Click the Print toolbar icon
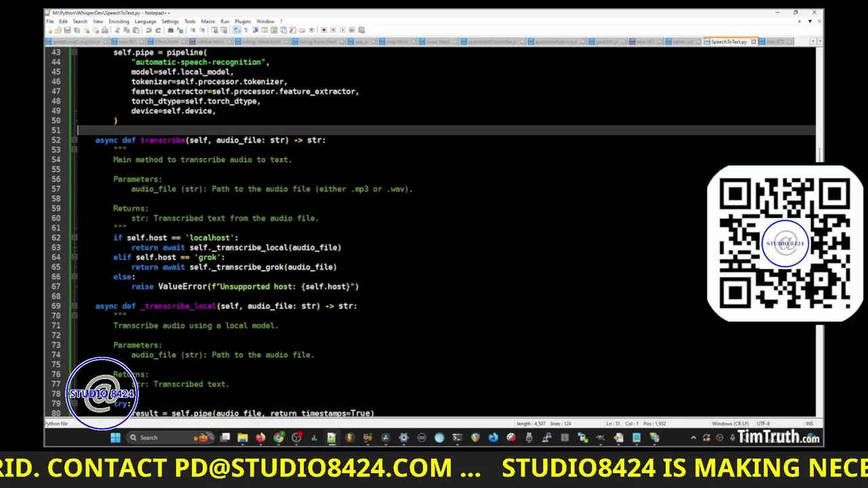 tap(104, 30)
